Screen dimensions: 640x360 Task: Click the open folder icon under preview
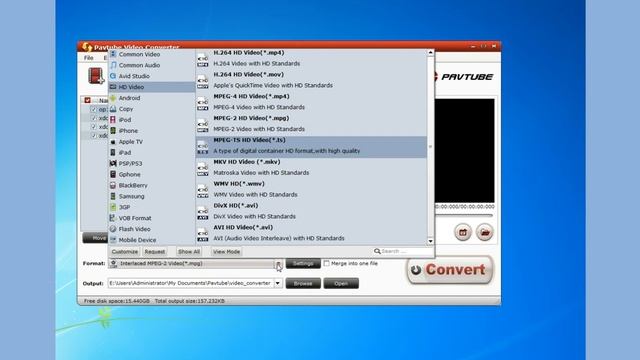(485, 232)
